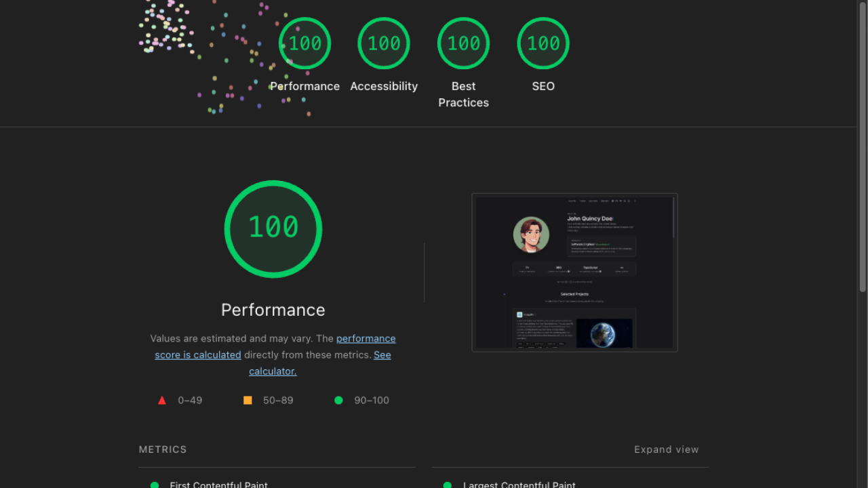Click the SEO label under the gauge

click(543, 86)
